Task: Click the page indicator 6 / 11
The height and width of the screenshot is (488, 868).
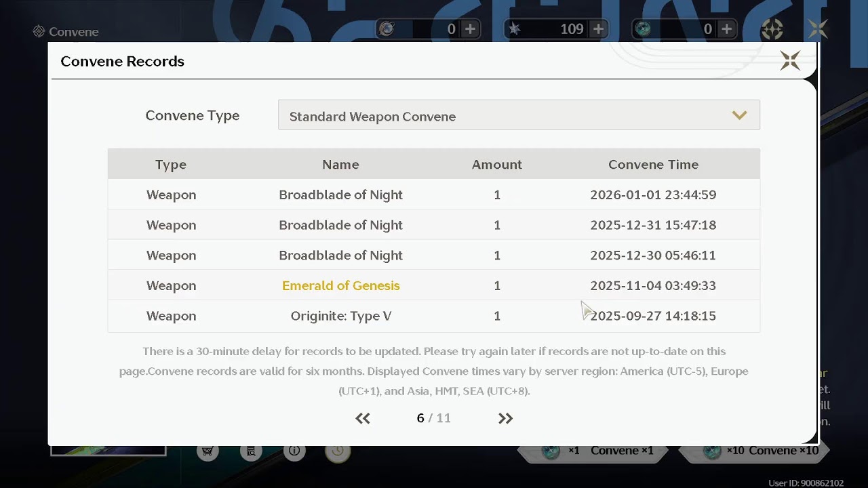Action: 434,418
